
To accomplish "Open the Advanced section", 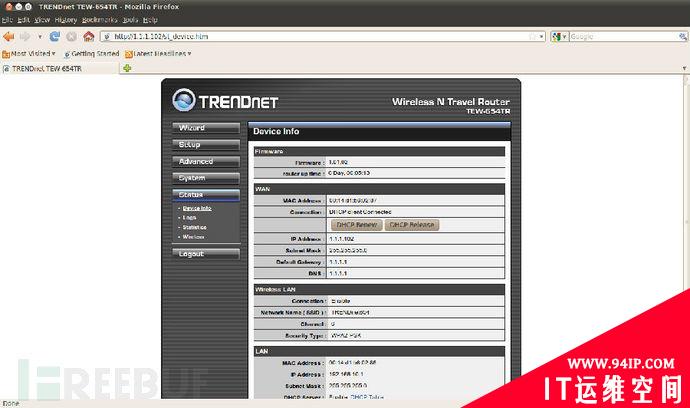I will tap(206, 162).
